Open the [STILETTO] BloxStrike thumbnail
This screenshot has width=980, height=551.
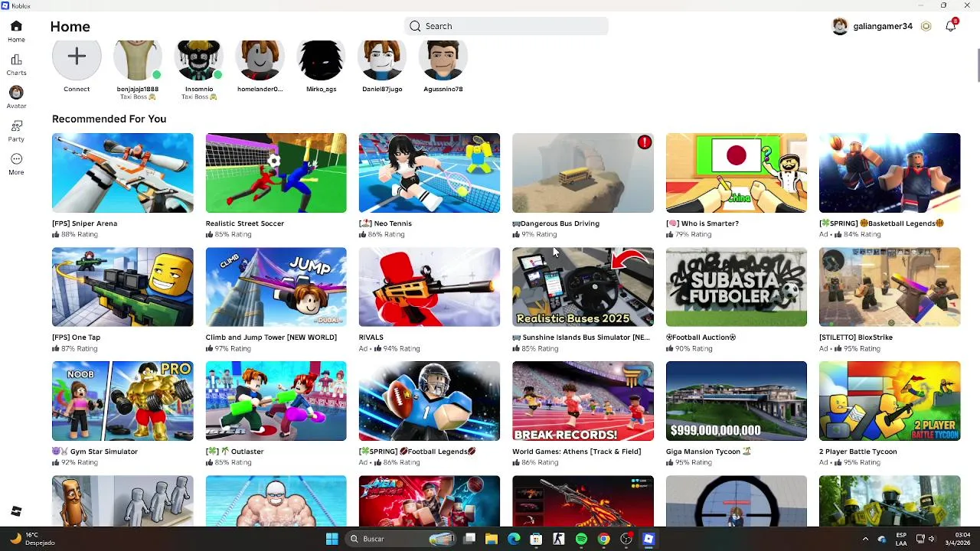point(890,287)
